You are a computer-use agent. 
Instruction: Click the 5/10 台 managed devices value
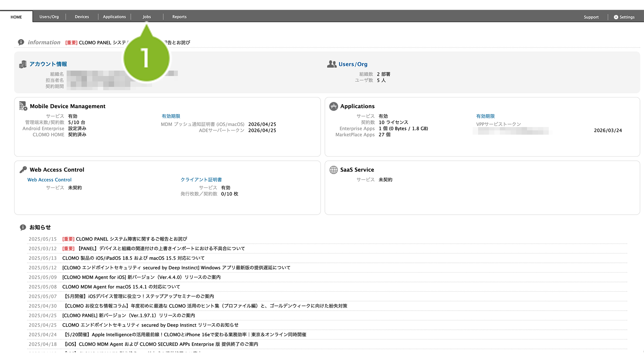77,122
